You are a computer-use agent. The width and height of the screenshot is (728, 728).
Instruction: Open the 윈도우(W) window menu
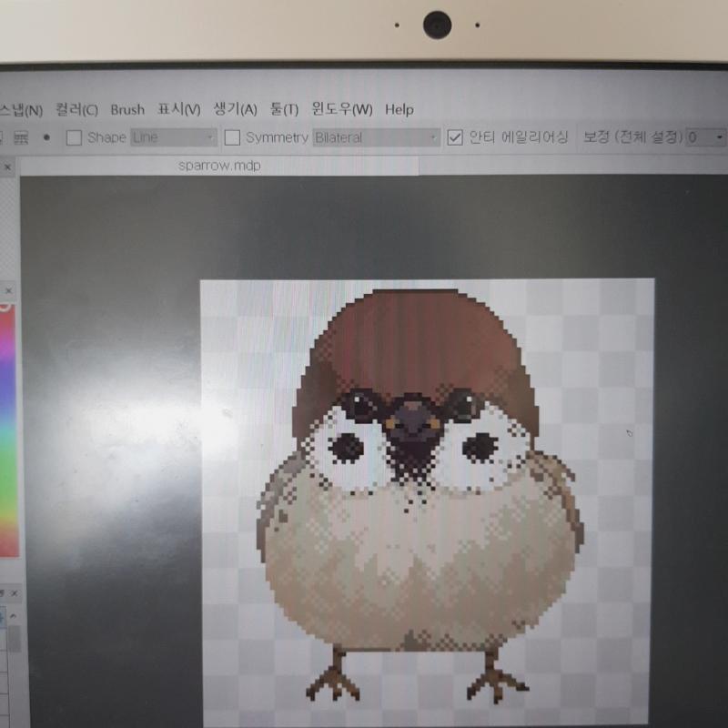342,109
